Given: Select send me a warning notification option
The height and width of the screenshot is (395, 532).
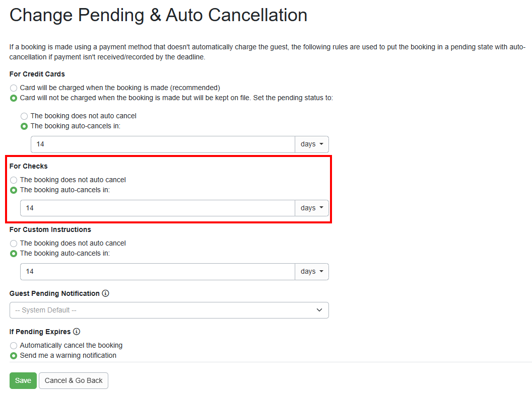Looking at the screenshot, I should (13, 355).
